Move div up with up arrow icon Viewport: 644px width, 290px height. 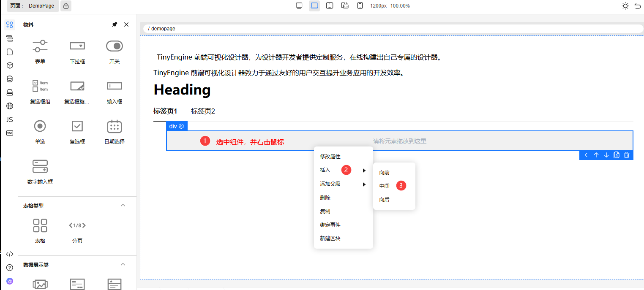tap(596, 155)
